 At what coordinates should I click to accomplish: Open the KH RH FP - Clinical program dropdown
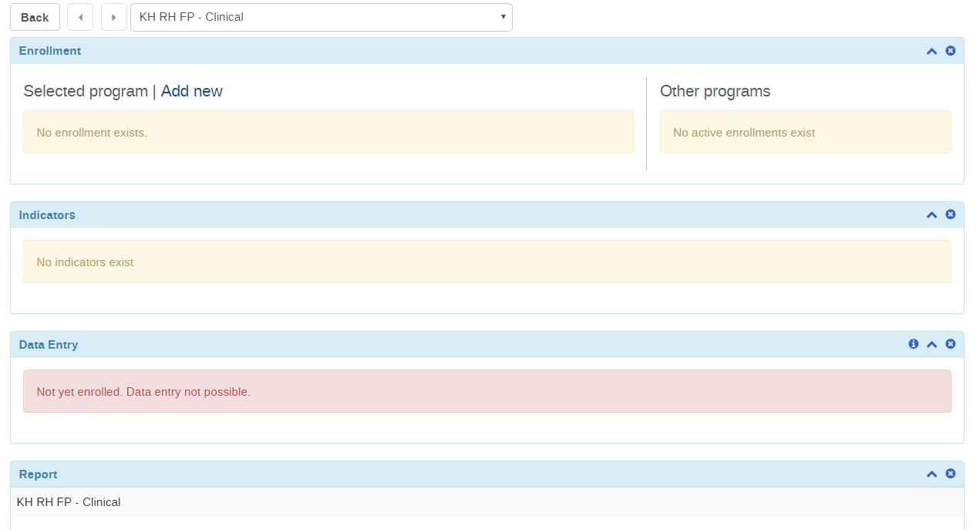[321, 18]
